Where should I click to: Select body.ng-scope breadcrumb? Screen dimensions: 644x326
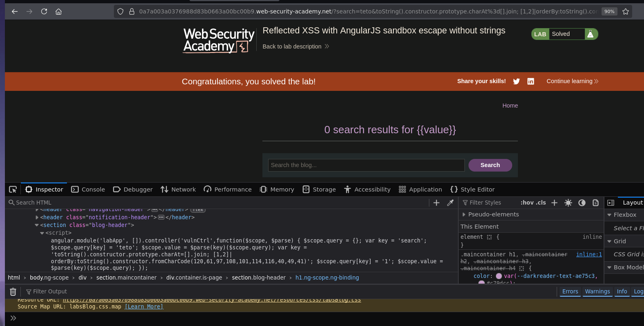(49, 278)
